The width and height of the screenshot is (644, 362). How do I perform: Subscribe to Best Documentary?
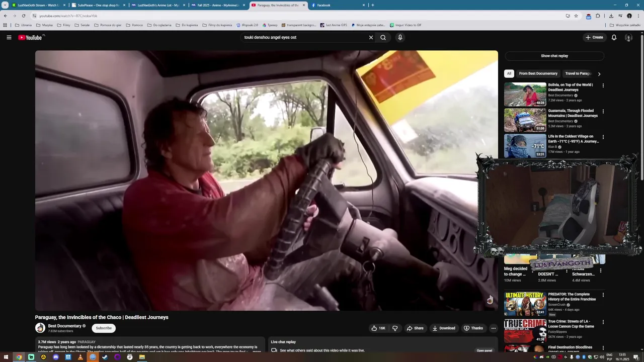(104, 328)
